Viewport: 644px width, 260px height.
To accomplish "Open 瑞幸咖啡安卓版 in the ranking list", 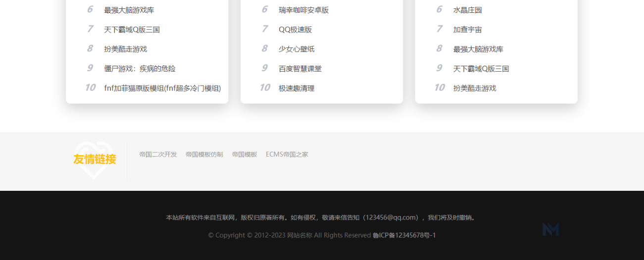I will pyautogui.click(x=303, y=10).
